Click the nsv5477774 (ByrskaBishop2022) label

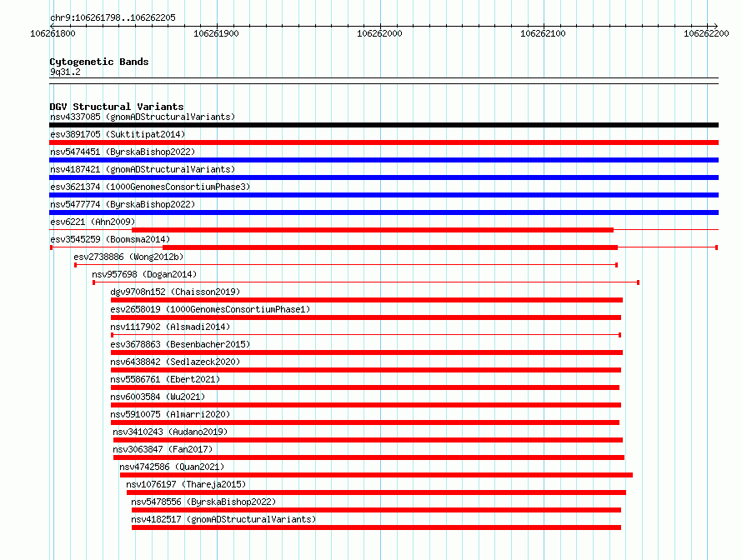coord(123,204)
